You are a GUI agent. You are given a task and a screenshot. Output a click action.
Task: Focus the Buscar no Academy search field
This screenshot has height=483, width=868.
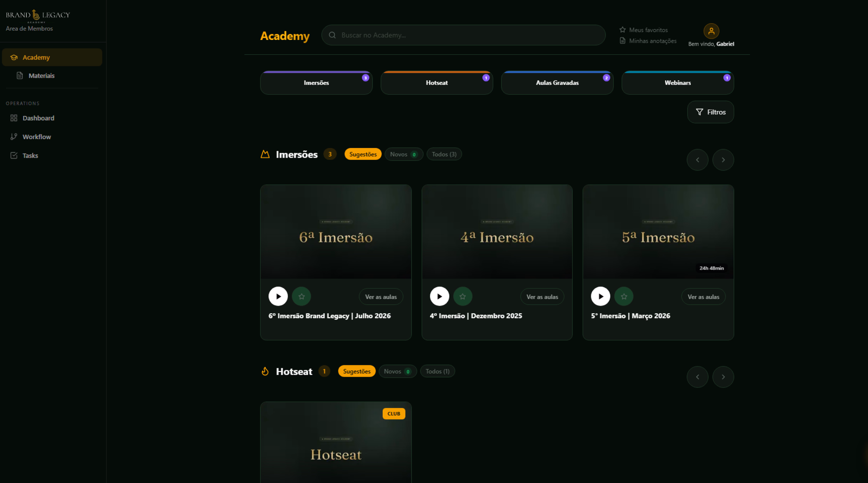click(463, 35)
